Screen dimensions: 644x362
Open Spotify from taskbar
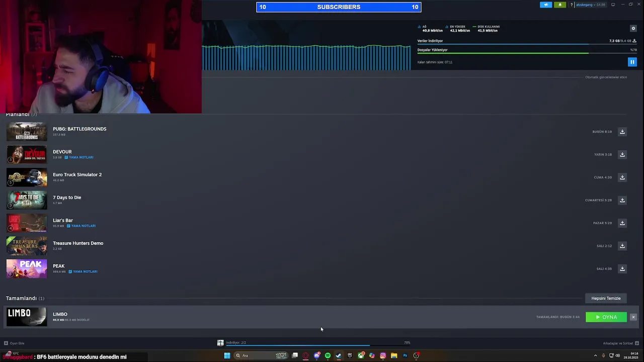(x=328, y=355)
